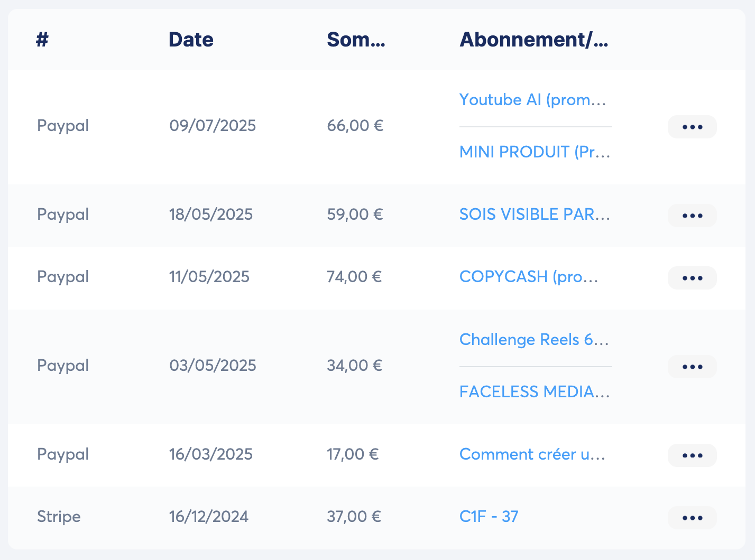Click the Date column header
Viewport: 755px width, 560px height.
[x=191, y=40]
